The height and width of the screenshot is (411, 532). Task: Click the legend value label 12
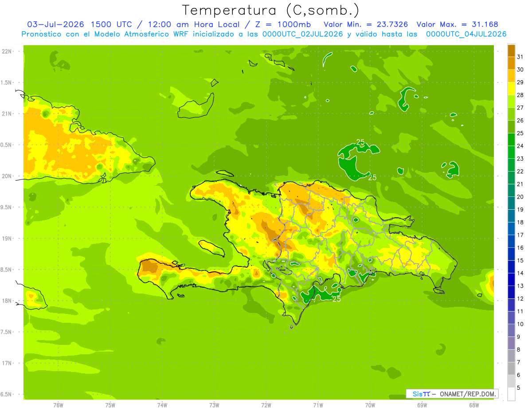(520, 299)
